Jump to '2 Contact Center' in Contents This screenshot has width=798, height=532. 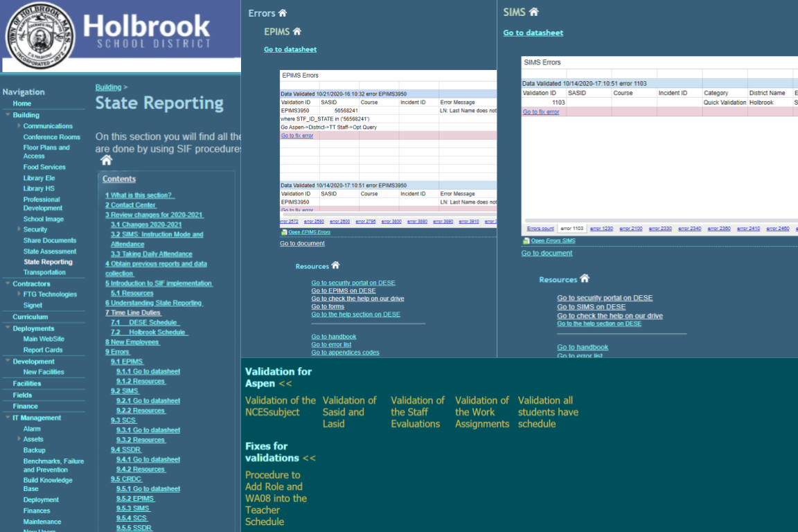(131, 204)
